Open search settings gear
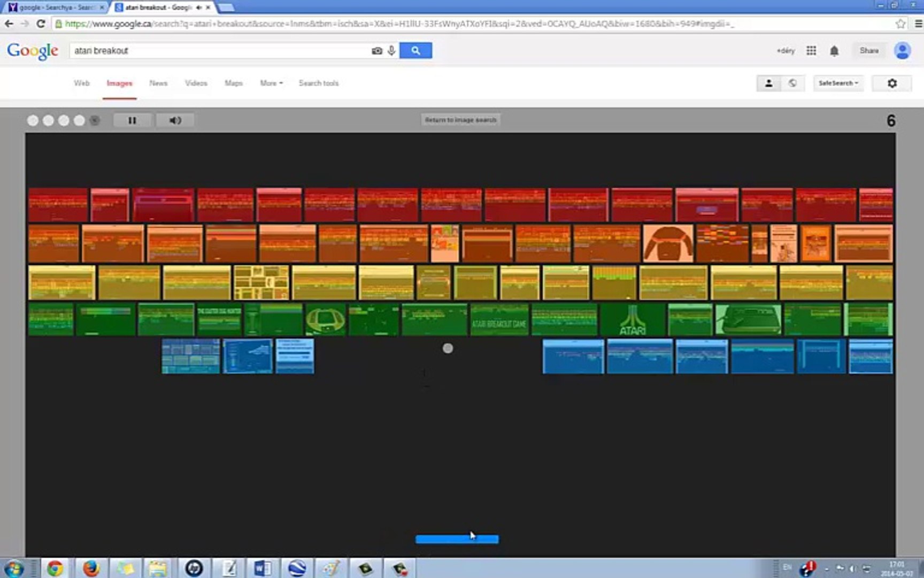 (892, 83)
